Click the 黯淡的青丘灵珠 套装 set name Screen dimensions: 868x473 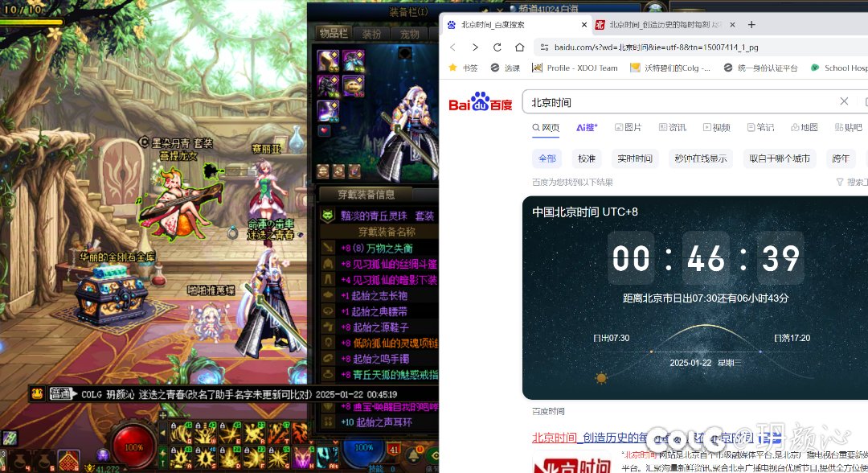point(387,216)
